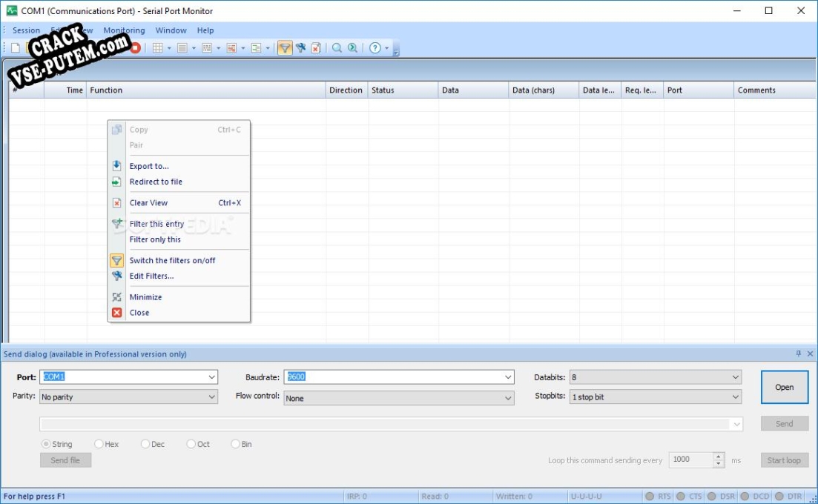
Task: Click the loop interval spinner arrows
Action: coord(719,460)
